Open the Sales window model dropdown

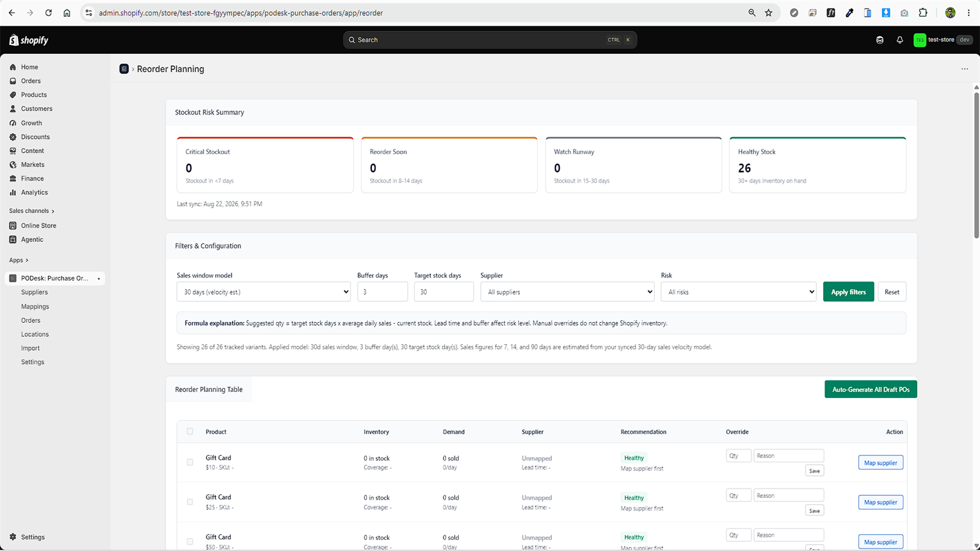(x=263, y=292)
